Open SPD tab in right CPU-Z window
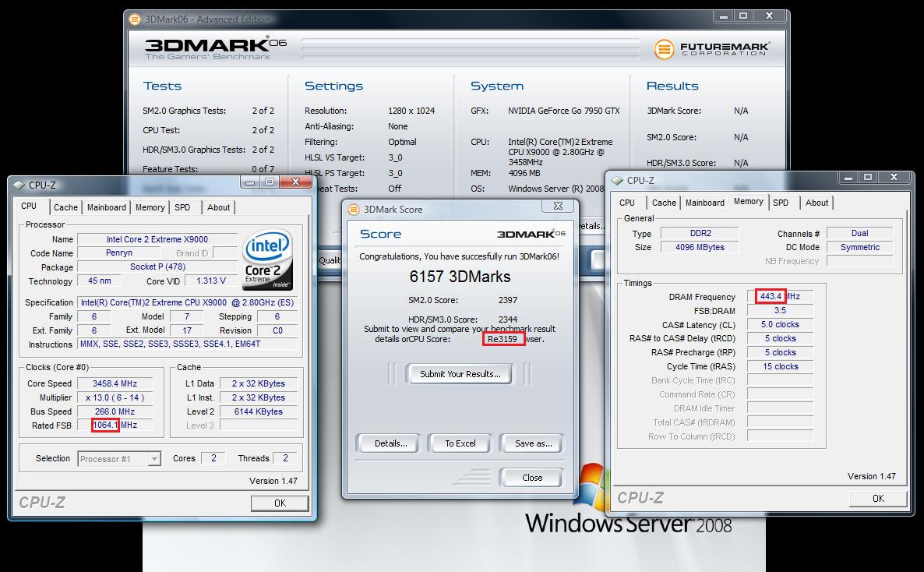Image resolution: width=924 pixels, height=572 pixels. coord(781,203)
